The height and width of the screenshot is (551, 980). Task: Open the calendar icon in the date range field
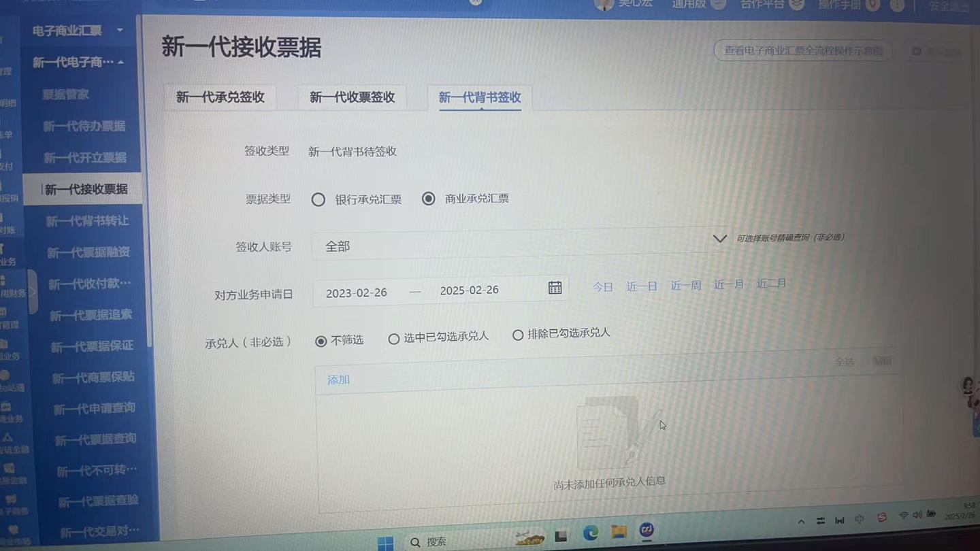click(x=555, y=288)
